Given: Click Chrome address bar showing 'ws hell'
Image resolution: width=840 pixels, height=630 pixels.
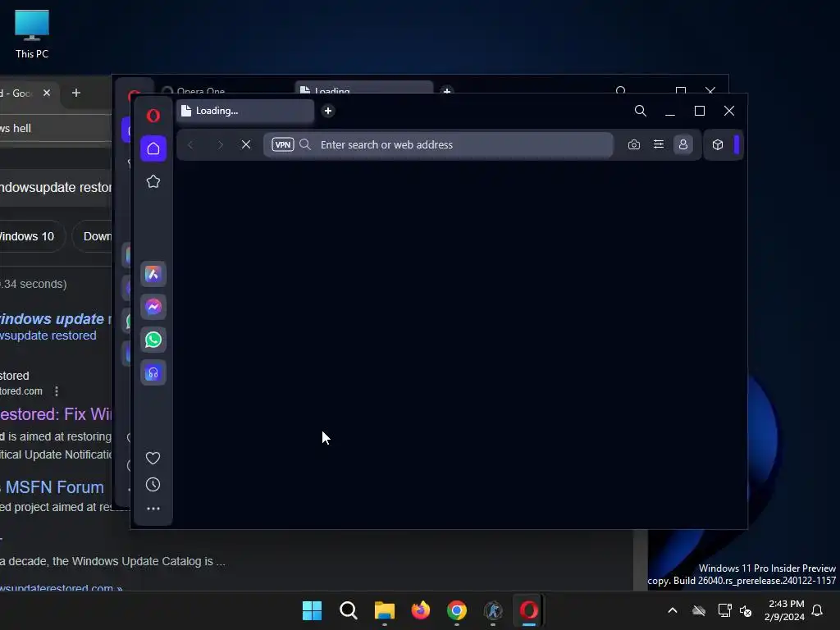Looking at the screenshot, I should coord(56,128).
